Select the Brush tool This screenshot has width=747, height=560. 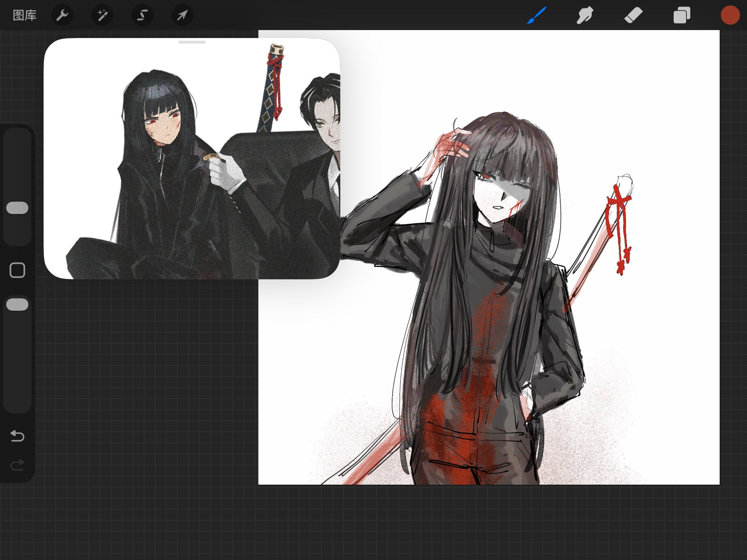pos(537,15)
